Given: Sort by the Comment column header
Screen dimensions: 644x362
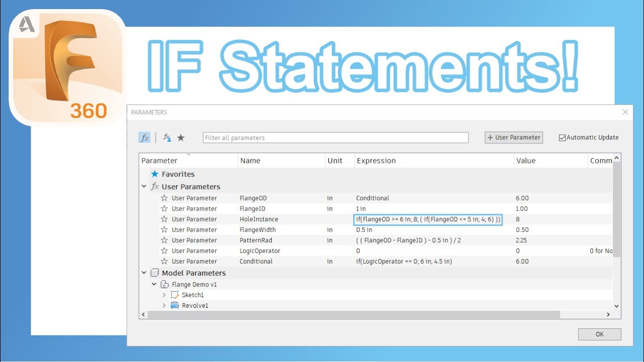Looking at the screenshot, I should click(600, 161).
